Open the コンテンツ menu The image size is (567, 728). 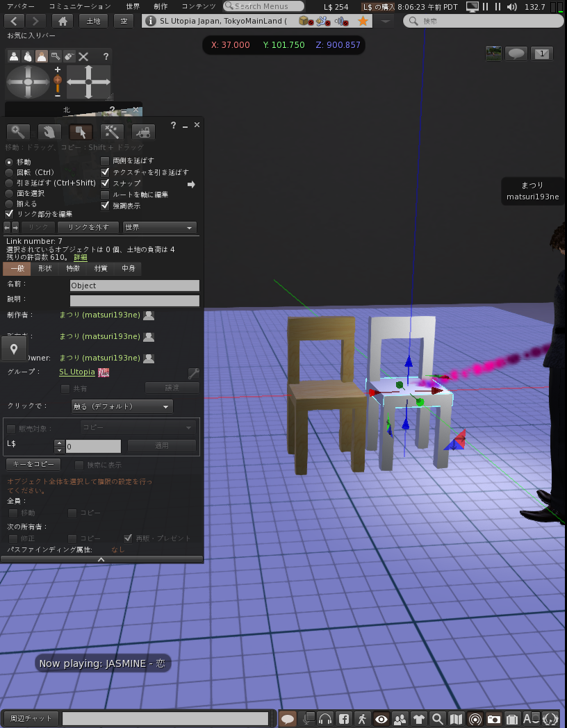(x=199, y=6)
